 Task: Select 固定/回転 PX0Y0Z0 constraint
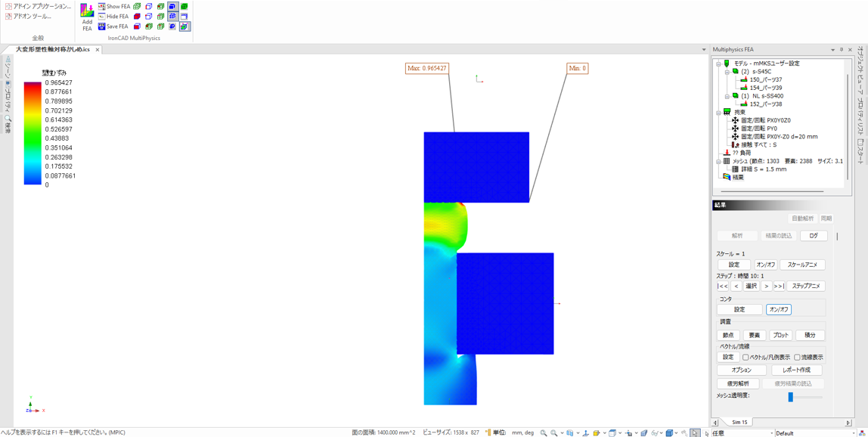[761, 120]
